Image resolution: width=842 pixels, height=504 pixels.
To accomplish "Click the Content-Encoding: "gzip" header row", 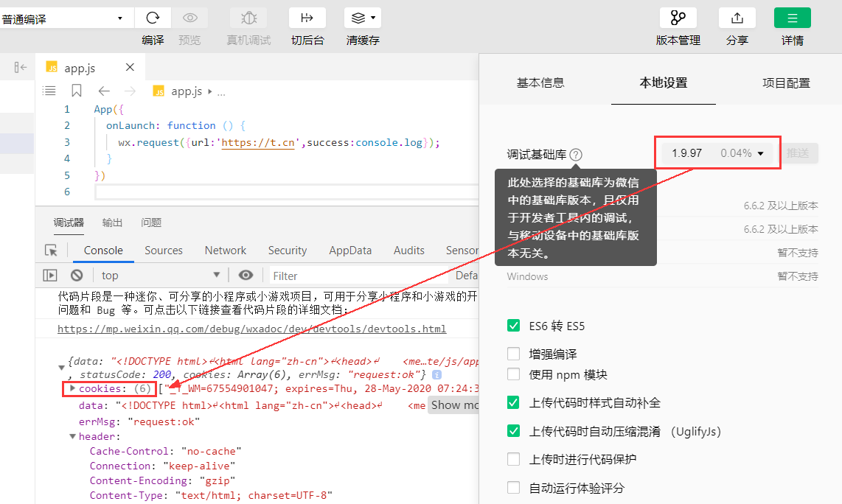I will [x=162, y=480].
